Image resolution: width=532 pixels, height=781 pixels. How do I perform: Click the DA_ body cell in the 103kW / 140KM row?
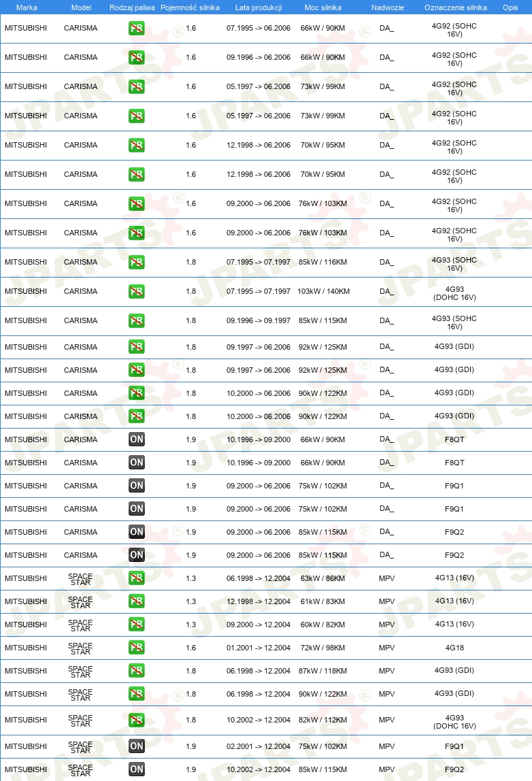coord(386,291)
